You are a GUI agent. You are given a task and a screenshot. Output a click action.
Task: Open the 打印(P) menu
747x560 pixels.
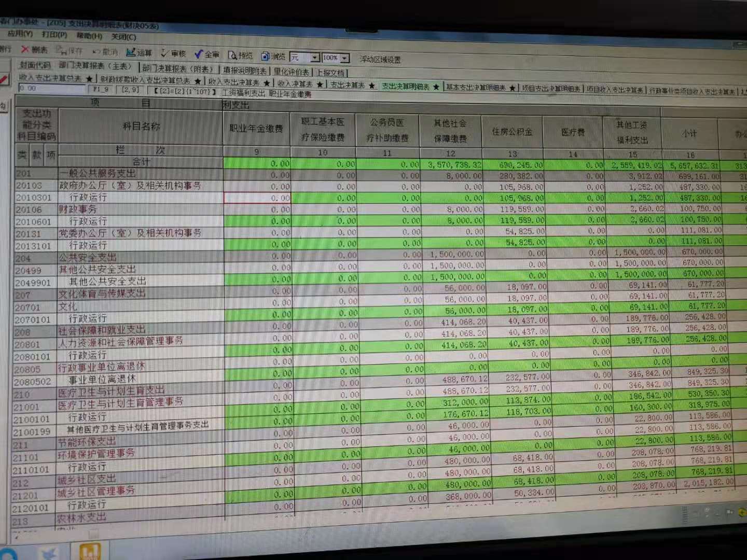(54, 35)
